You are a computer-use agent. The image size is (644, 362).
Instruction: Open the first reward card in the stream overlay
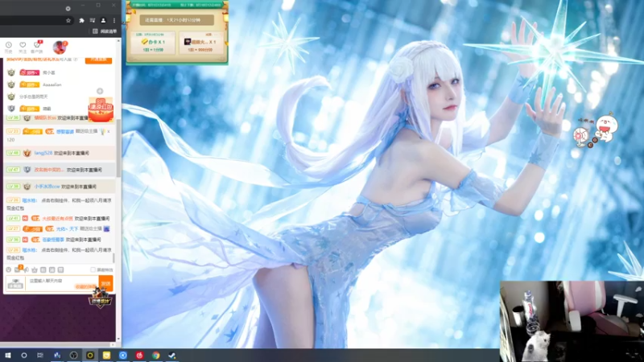(x=153, y=43)
